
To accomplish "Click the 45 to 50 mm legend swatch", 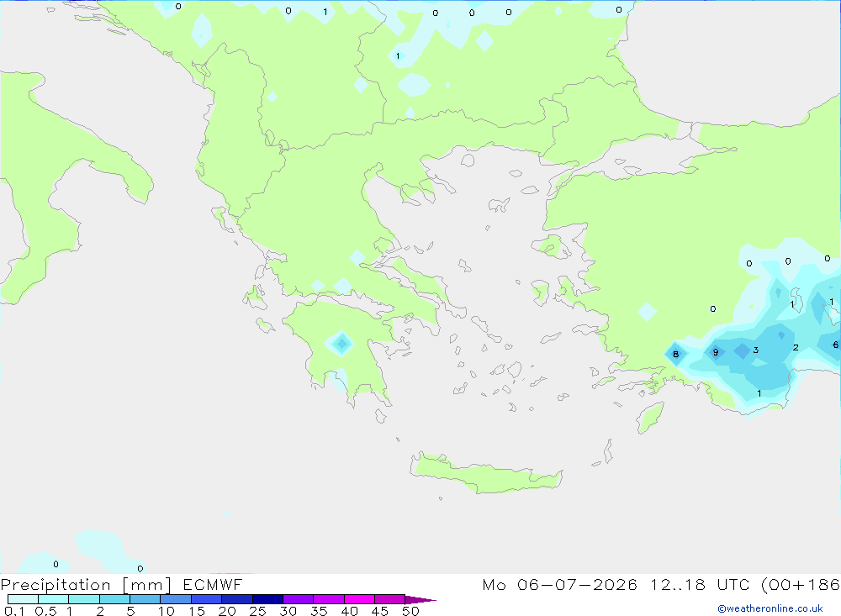I will tap(389, 599).
